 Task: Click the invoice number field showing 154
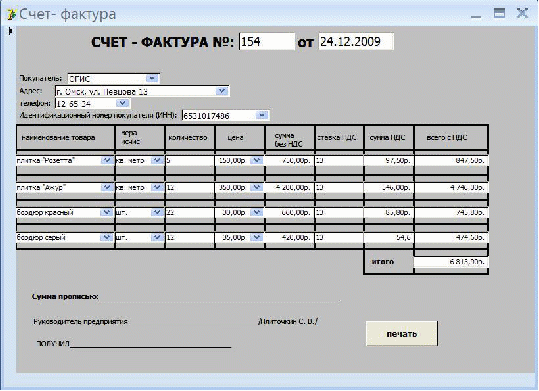tap(267, 42)
